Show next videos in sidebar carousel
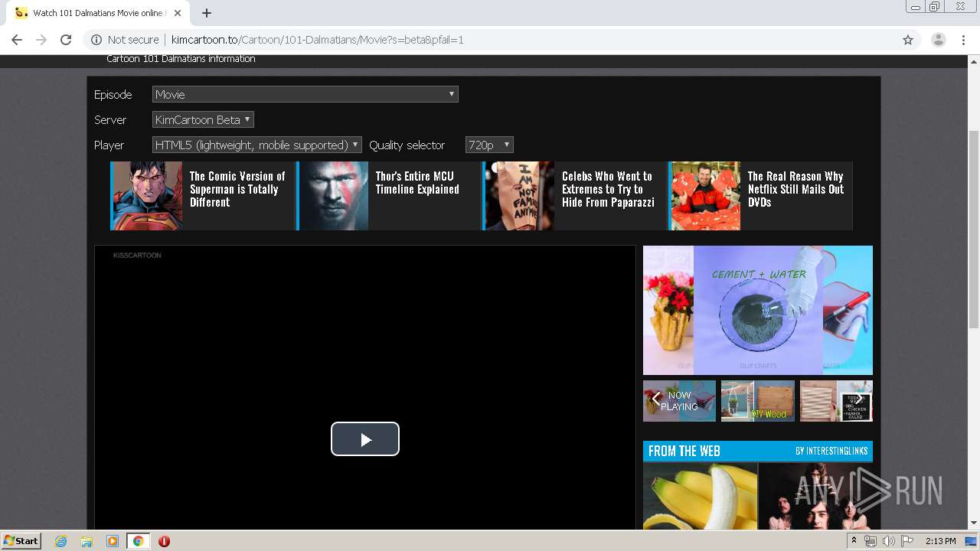This screenshot has height=551, width=980. click(x=859, y=399)
